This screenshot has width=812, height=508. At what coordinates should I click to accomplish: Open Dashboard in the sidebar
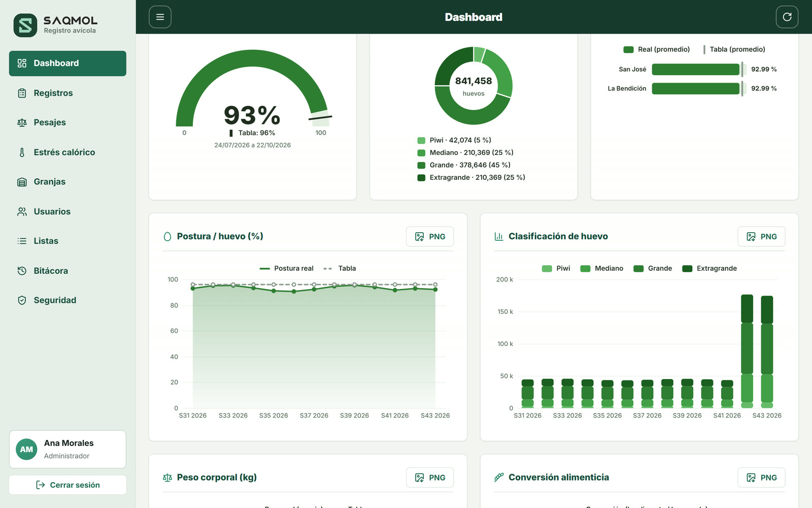(x=67, y=63)
